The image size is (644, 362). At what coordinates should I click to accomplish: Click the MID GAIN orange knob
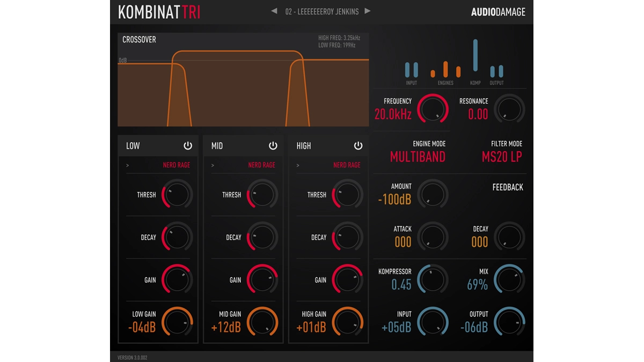pyautogui.click(x=262, y=322)
